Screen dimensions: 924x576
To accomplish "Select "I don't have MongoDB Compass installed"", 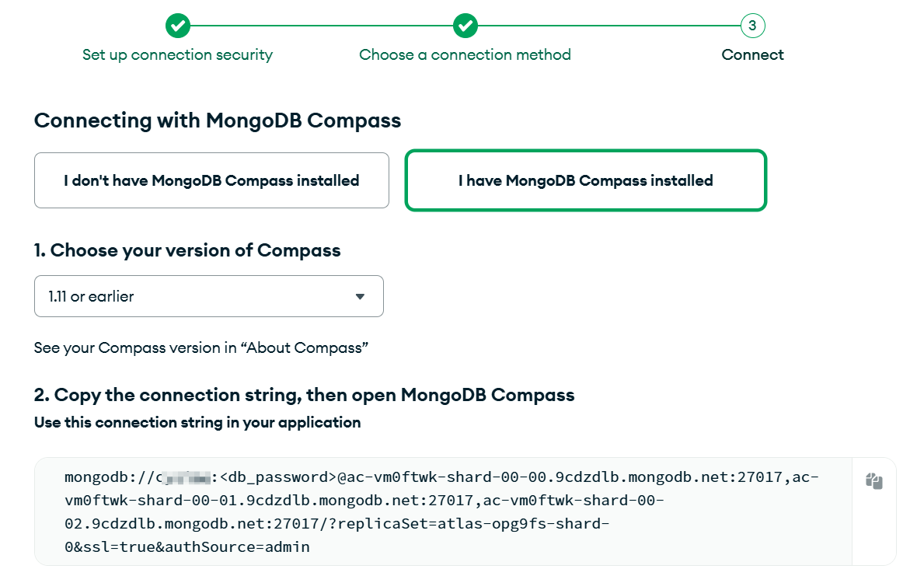I will (x=211, y=180).
